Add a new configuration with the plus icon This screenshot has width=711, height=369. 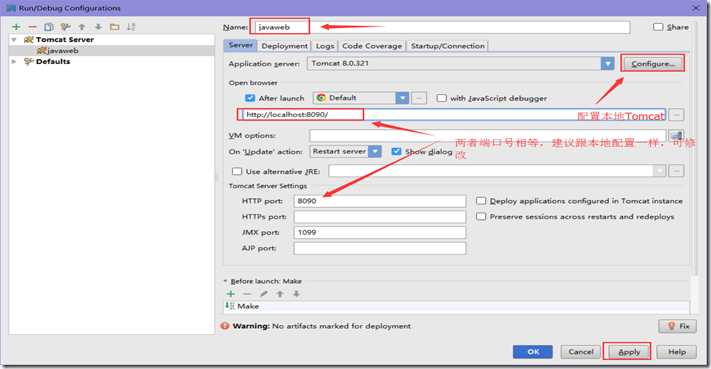pyautogui.click(x=16, y=27)
